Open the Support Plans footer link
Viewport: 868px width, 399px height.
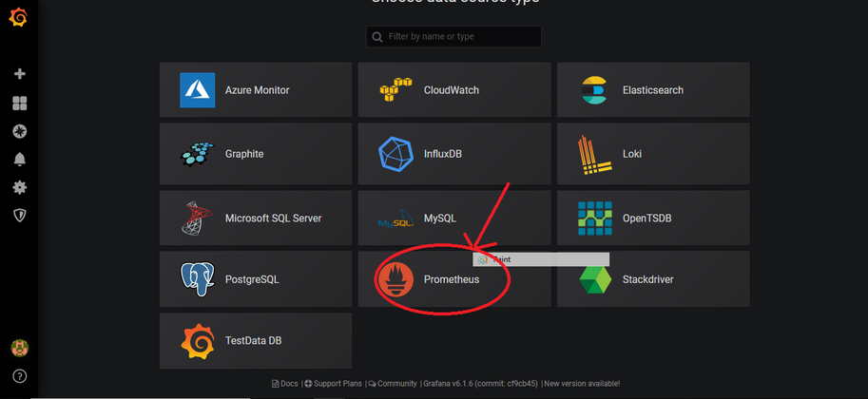pos(333,384)
